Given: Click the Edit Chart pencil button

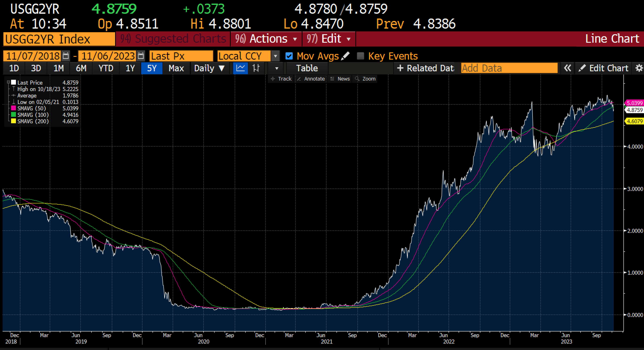Looking at the screenshot, I should click(x=603, y=68).
